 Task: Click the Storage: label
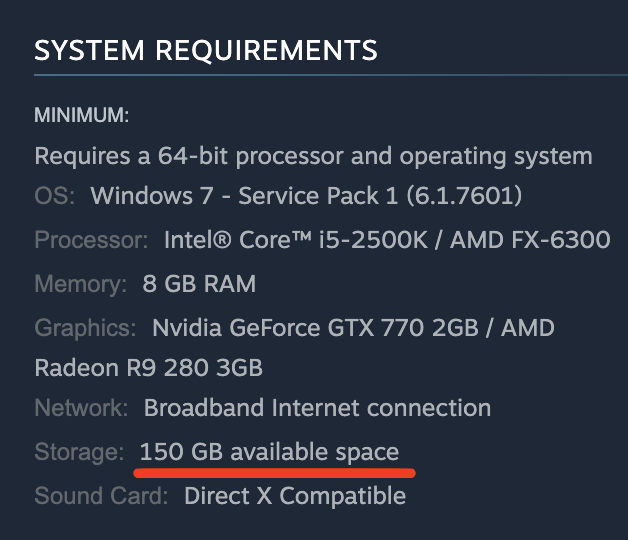click(79, 452)
